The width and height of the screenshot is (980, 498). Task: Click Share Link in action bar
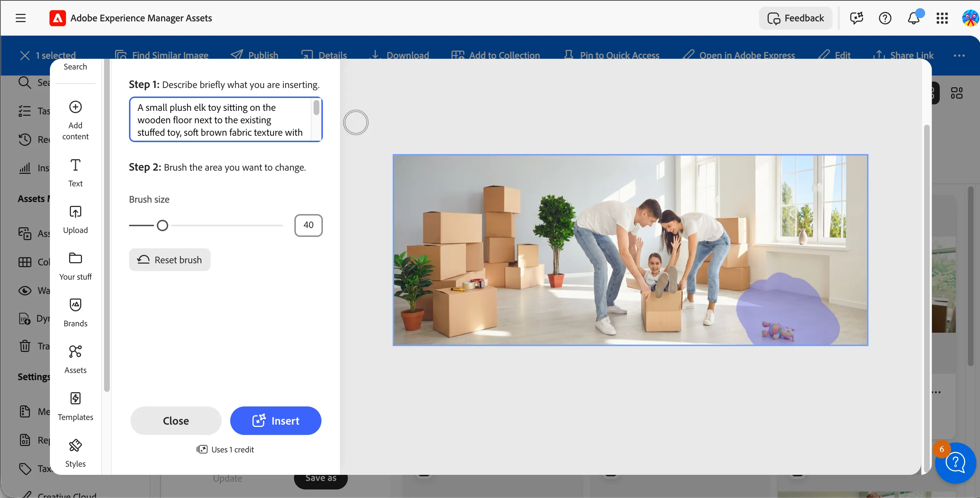click(x=903, y=56)
